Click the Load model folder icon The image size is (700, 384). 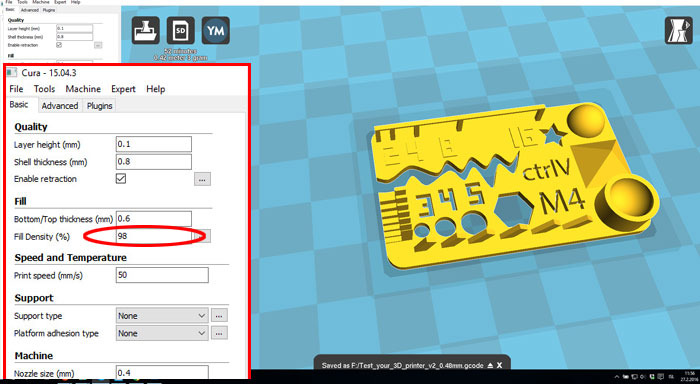pos(146,30)
